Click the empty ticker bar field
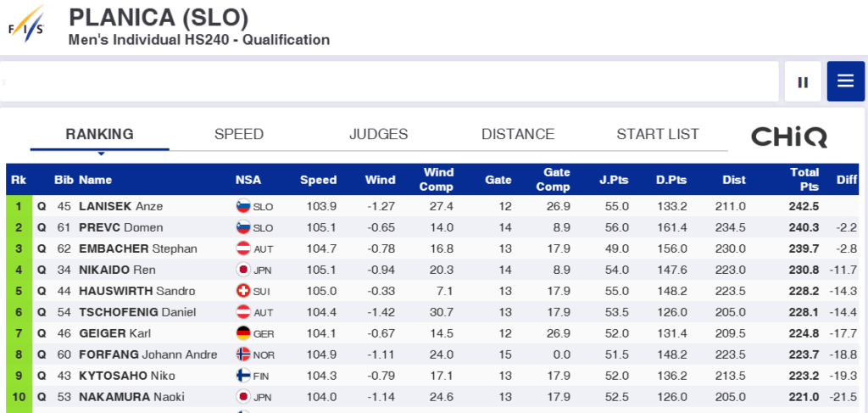This screenshot has height=413, width=868. (389, 81)
